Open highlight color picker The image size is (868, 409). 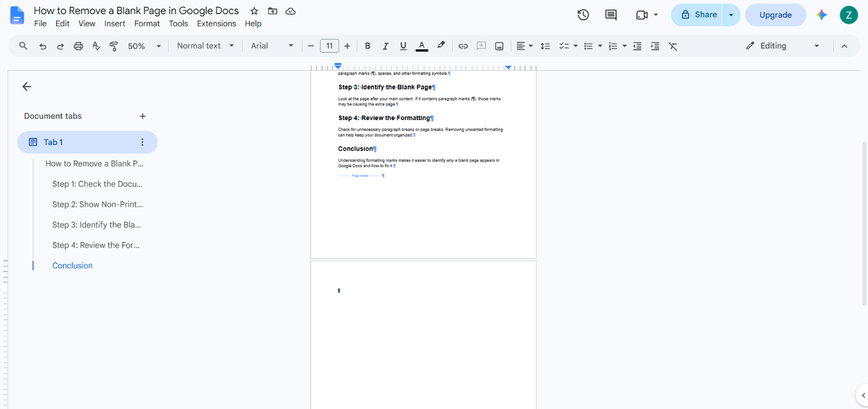441,45
